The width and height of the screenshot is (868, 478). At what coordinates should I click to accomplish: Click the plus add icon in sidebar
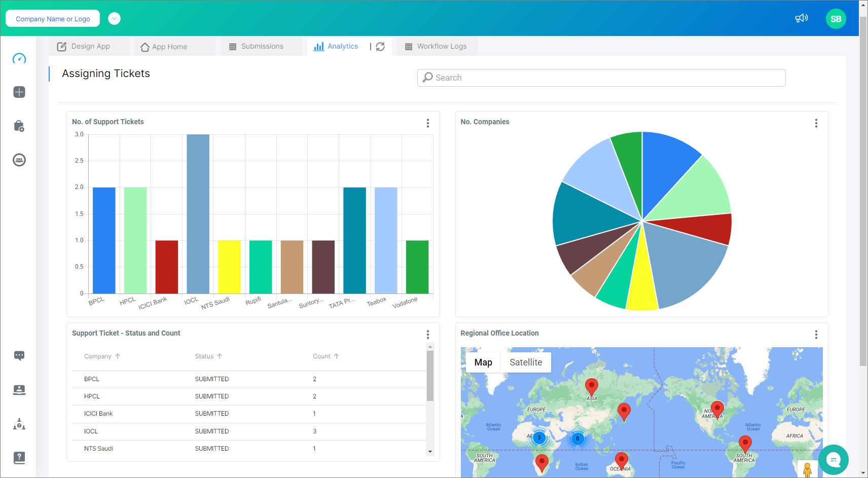19,92
